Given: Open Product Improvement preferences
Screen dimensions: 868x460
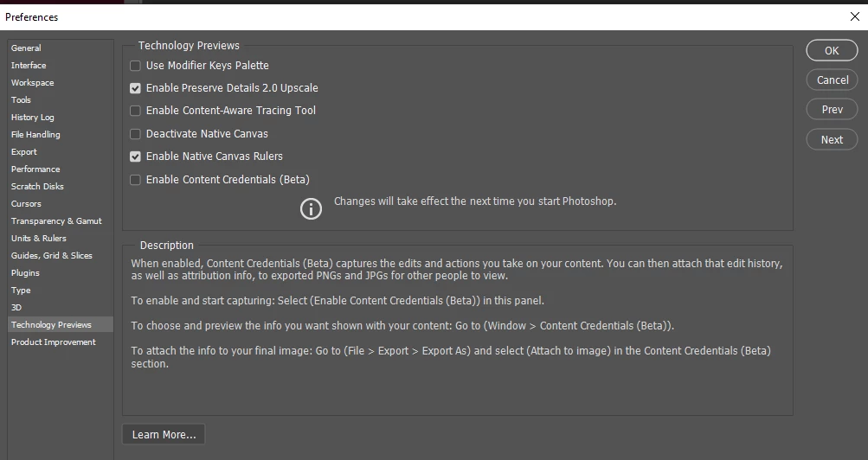Looking at the screenshot, I should (61, 342).
